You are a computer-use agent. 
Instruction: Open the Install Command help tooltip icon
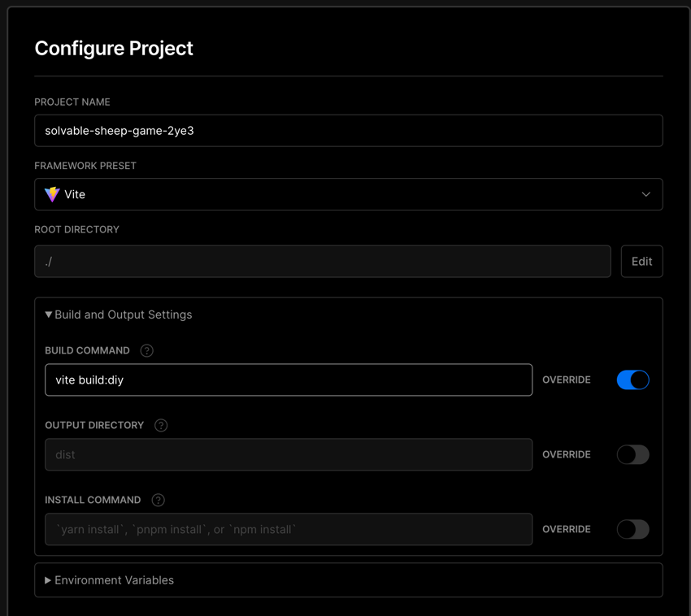click(x=158, y=501)
